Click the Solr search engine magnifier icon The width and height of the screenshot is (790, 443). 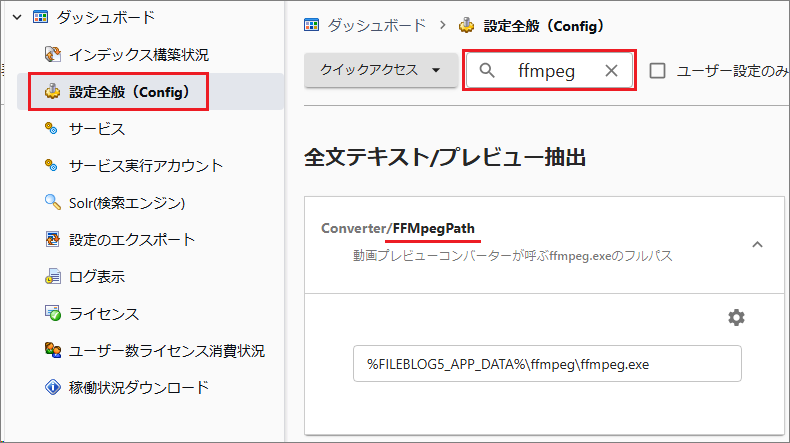coord(54,203)
